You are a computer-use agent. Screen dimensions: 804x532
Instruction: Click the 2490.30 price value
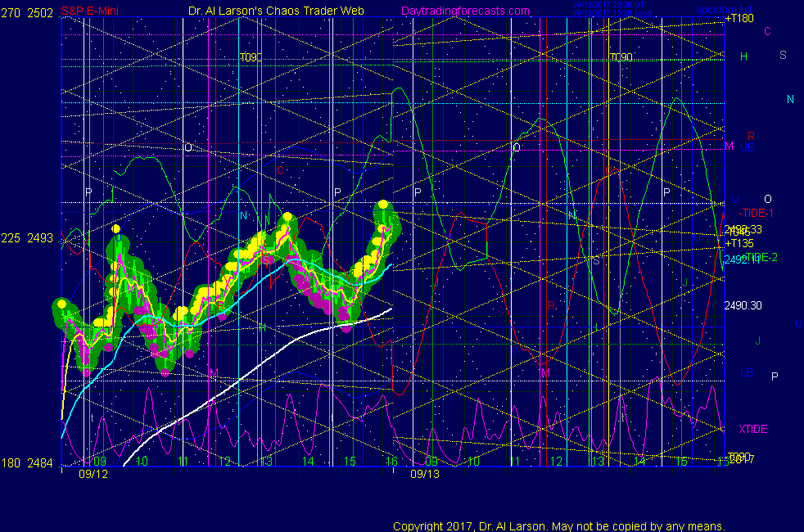click(743, 305)
